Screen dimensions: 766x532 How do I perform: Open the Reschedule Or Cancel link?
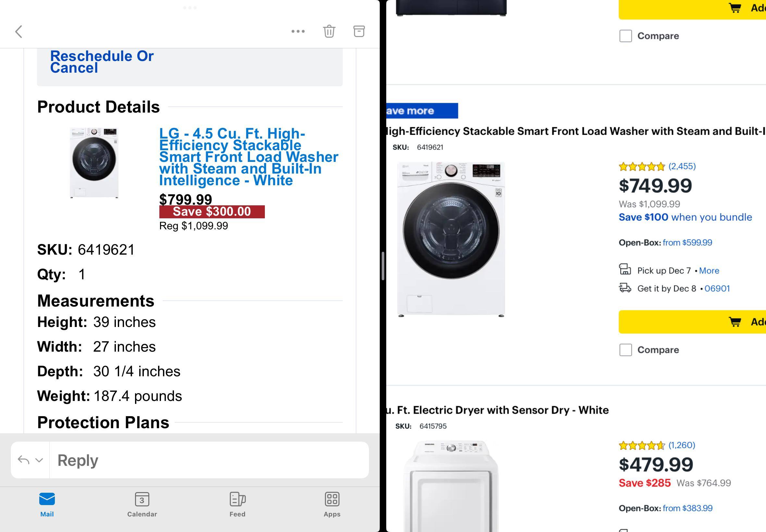[102, 62]
